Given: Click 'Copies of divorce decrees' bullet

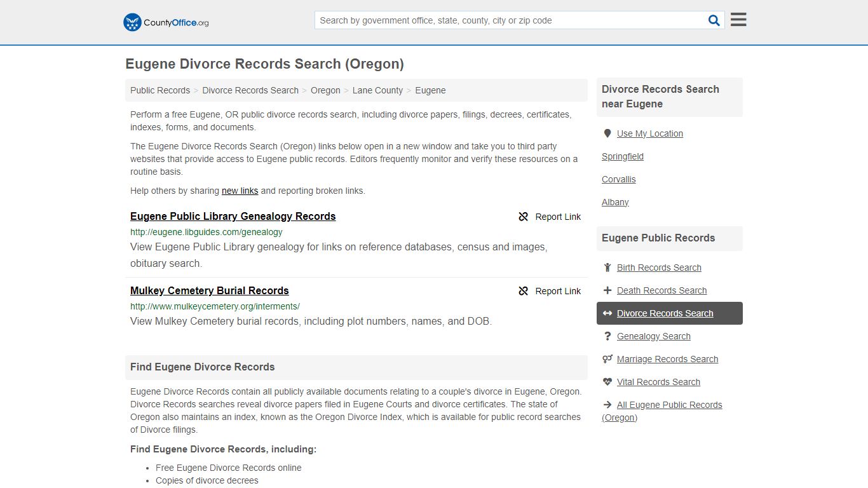Looking at the screenshot, I should point(207,480).
